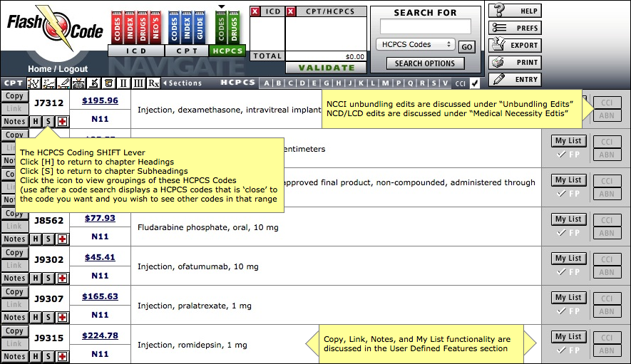This screenshot has width=631, height=364.
Task: Clear the ICD list with red X
Action: click(255, 11)
